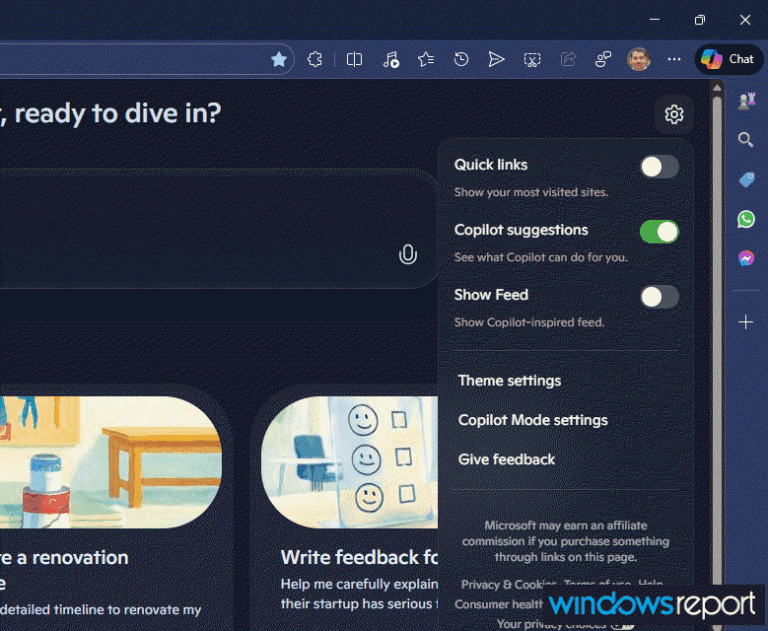
Task: Click the "Show your most visited sites." text
Action: tap(531, 192)
